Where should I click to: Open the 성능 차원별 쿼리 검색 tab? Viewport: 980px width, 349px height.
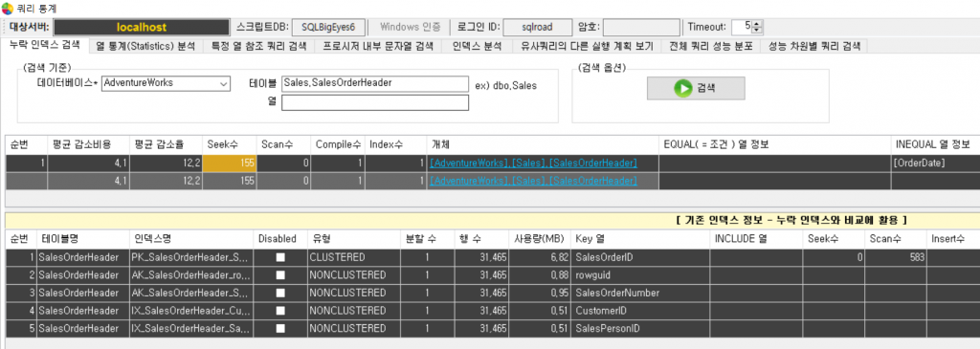[x=813, y=46]
